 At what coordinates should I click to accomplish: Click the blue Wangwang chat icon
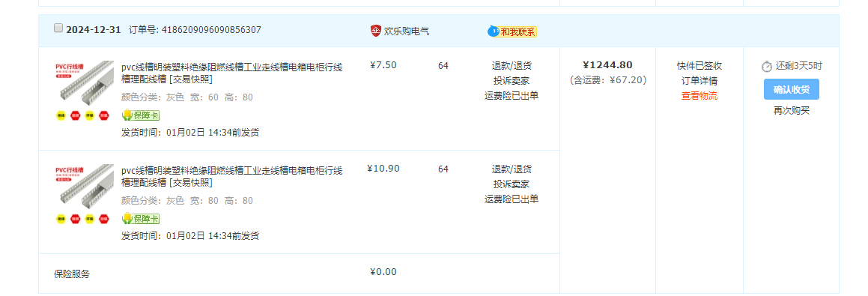pyautogui.click(x=493, y=31)
